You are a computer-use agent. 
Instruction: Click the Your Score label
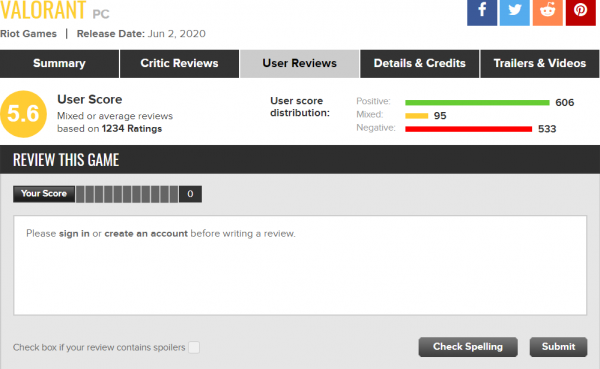tap(44, 194)
